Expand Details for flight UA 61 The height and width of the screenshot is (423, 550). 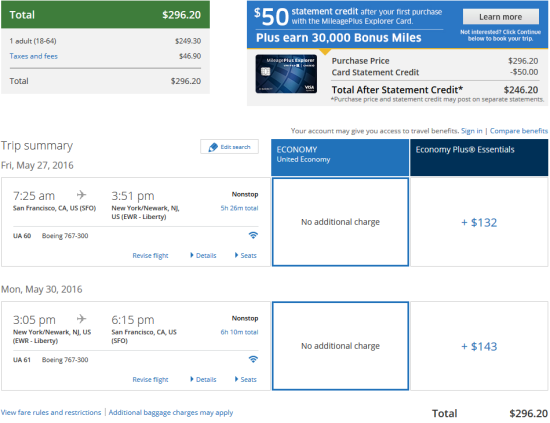(x=203, y=380)
